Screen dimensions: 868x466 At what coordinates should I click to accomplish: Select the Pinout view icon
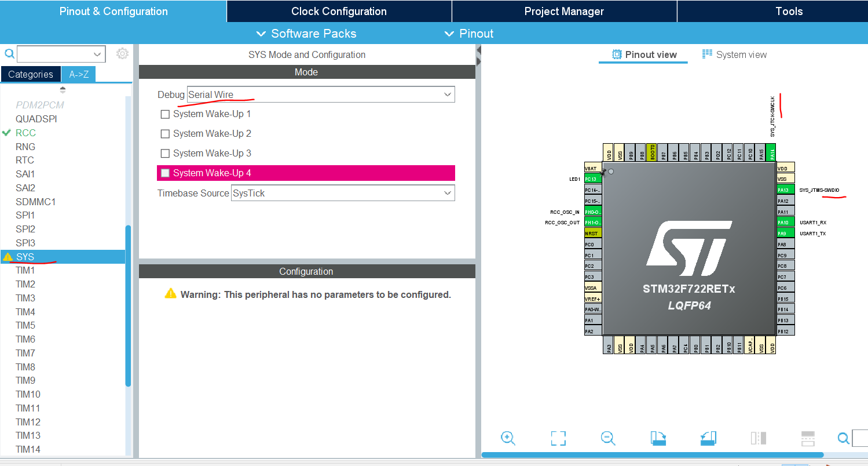click(643, 54)
